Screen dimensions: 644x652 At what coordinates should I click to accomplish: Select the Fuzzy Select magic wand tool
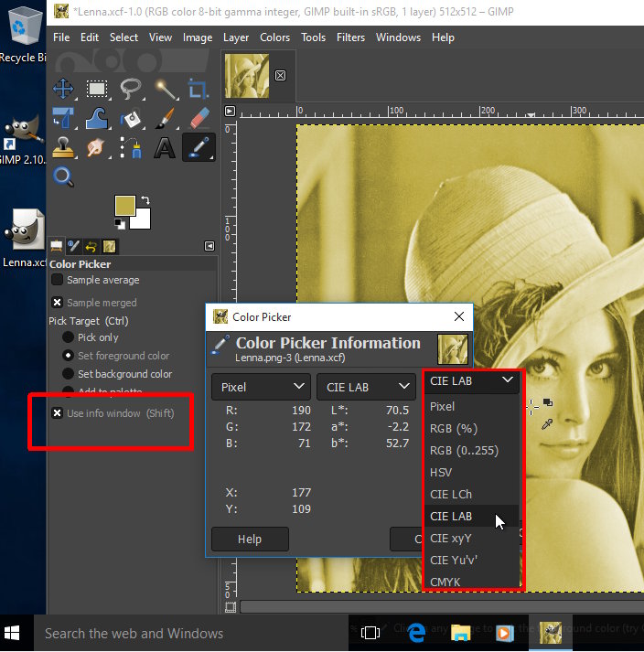tap(165, 89)
